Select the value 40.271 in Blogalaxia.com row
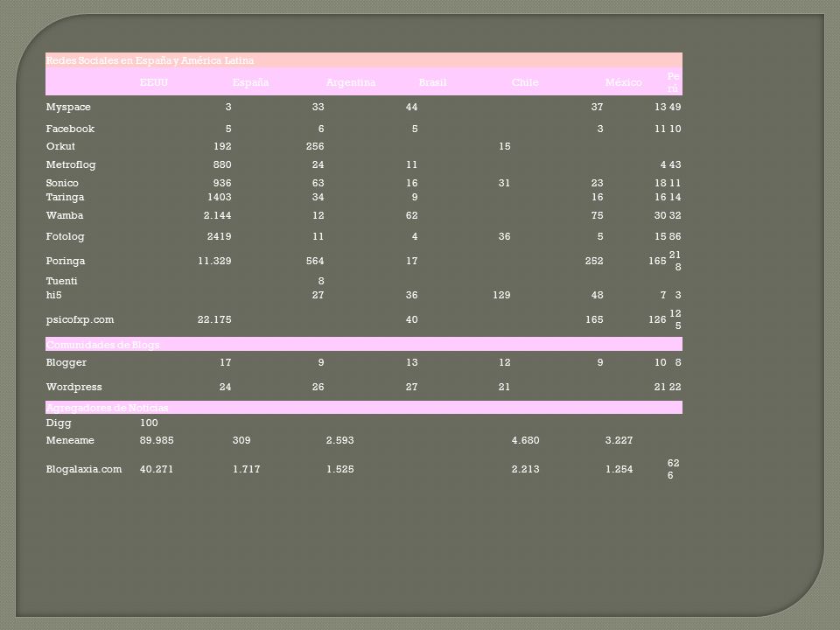 [157, 469]
